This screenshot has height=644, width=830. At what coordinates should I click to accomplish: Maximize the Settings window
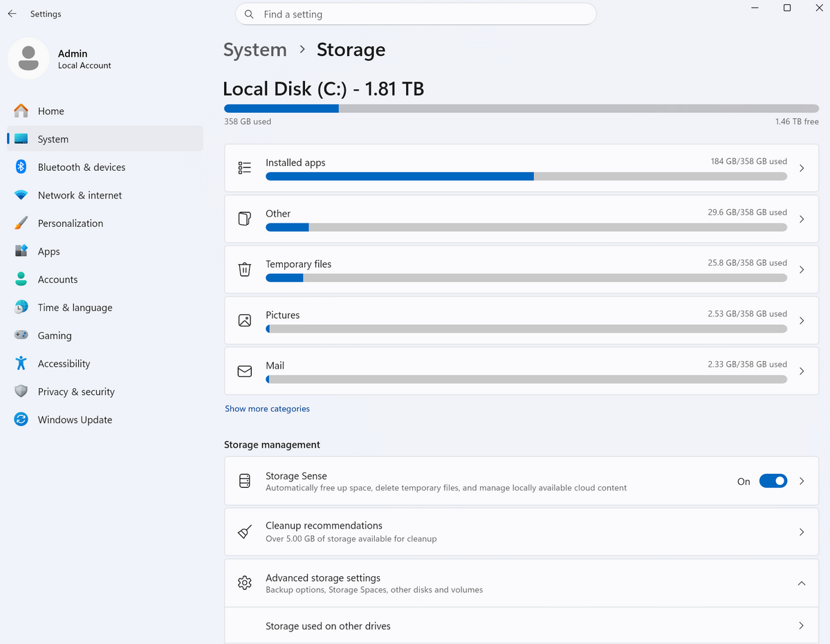787,8
